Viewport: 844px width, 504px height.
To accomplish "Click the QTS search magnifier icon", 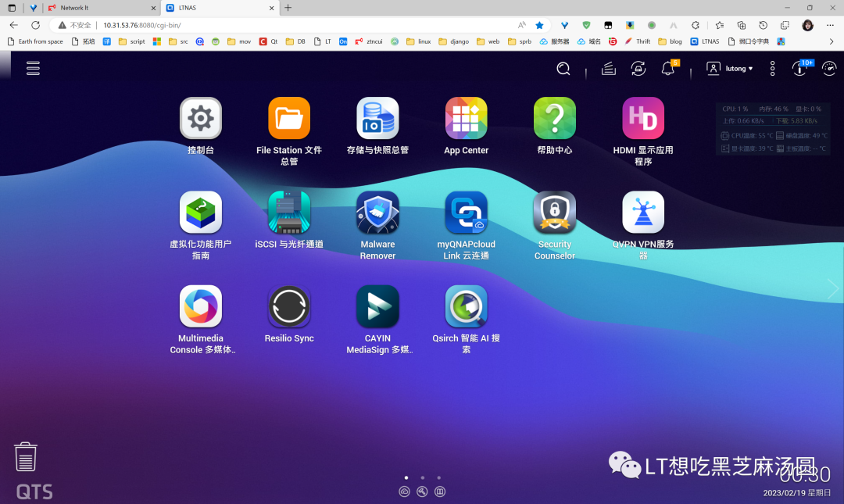I will coord(563,69).
